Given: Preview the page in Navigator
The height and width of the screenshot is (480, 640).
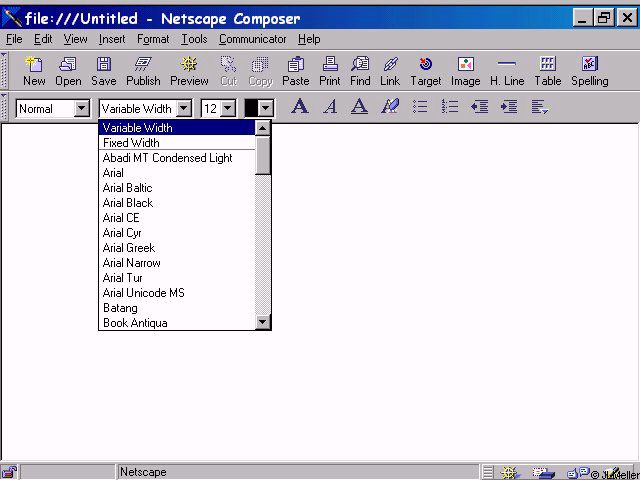Looking at the screenshot, I should pos(189,71).
